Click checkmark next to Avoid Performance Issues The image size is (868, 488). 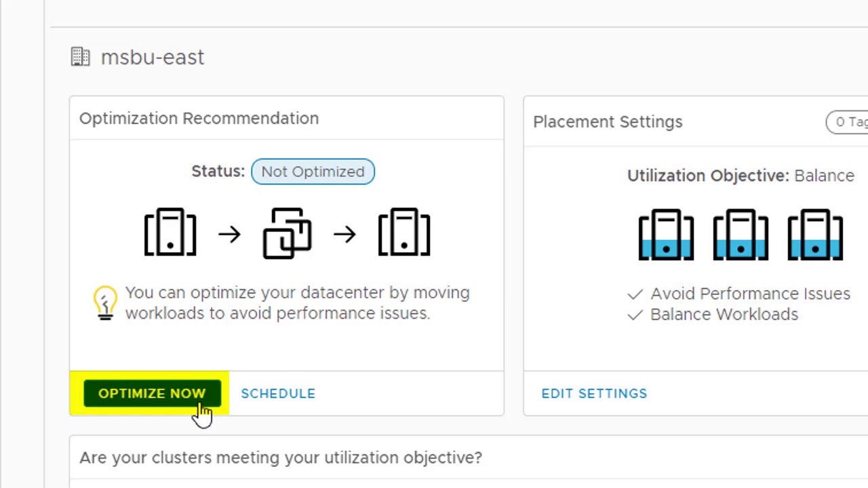click(635, 294)
